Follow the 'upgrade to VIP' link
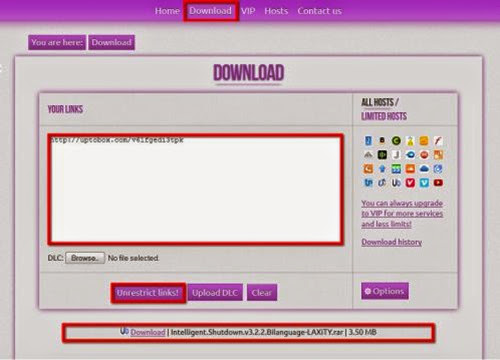 coord(402,213)
